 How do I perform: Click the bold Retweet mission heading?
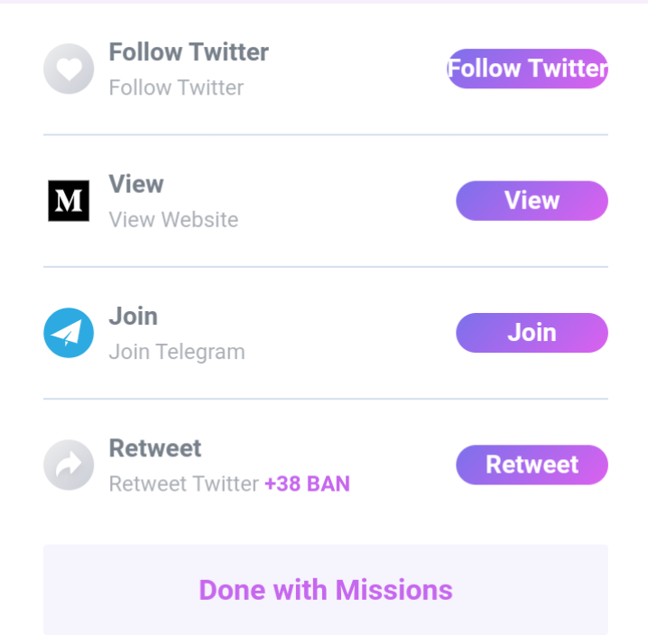point(155,448)
